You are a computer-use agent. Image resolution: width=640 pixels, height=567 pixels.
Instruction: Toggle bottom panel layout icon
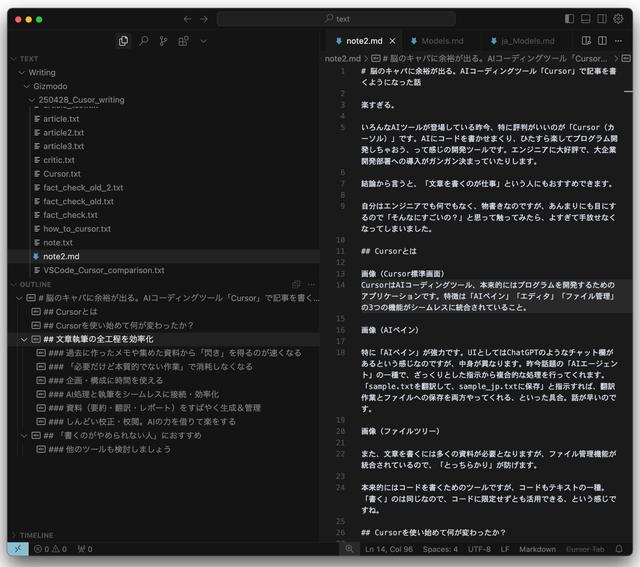click(x=586, y=19)
